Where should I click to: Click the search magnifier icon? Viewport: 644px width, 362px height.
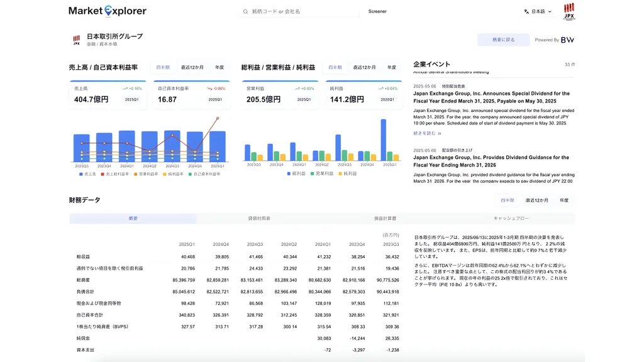pyautogui.click(x=246, y=11)
